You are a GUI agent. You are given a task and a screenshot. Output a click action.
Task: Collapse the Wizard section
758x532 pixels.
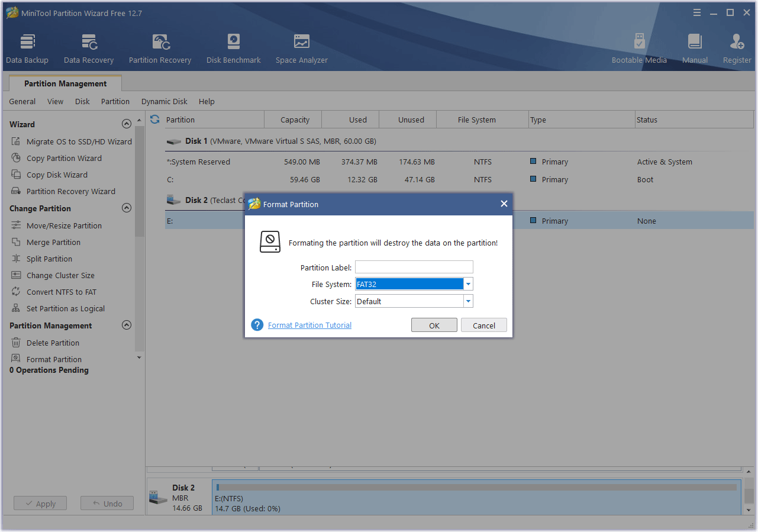tap(126, 124)
